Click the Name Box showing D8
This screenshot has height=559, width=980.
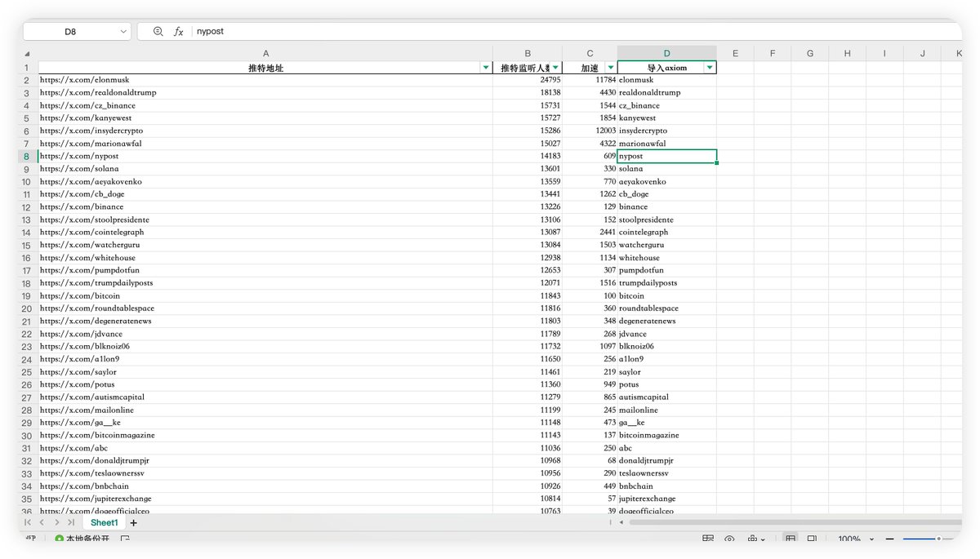[x=70, y=31]
